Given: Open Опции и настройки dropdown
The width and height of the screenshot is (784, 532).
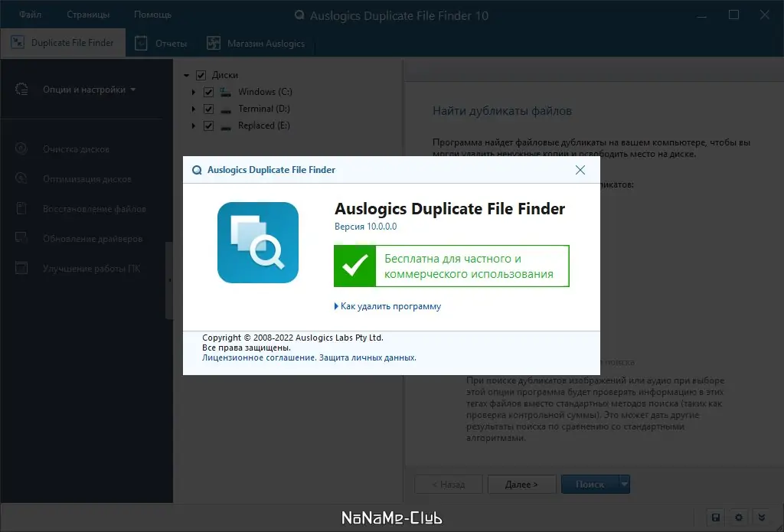Looking at the screenshot, I should (89, 90).
